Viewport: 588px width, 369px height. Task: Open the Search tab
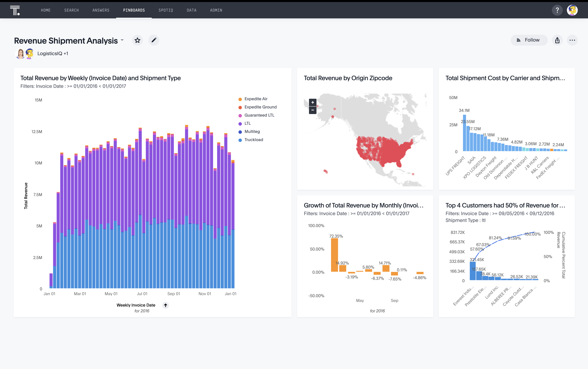tap(72, 10)
